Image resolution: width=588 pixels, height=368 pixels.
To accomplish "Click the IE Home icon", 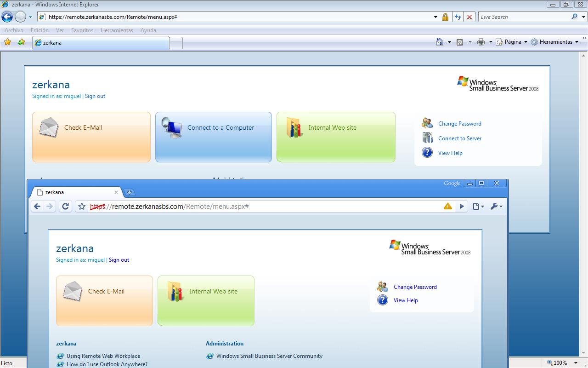I will pyautogui.click(x=440, y=42).
